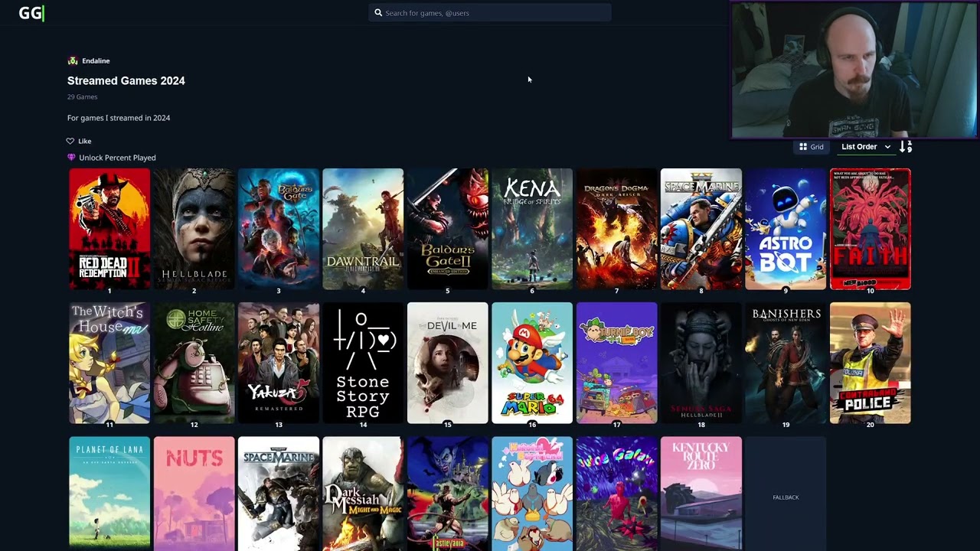Open Contraband Police cover

pos(871,363)
